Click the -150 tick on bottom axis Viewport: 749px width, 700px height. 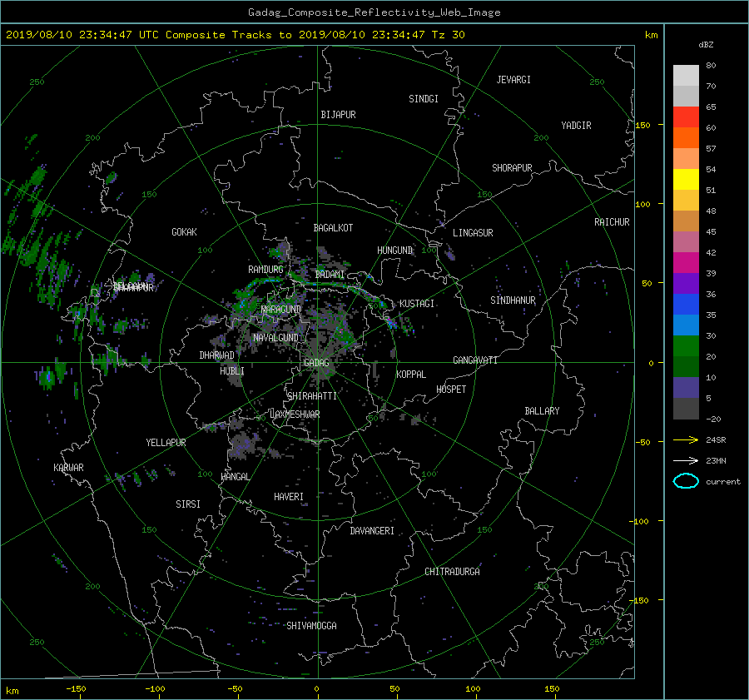pos(76,689)
